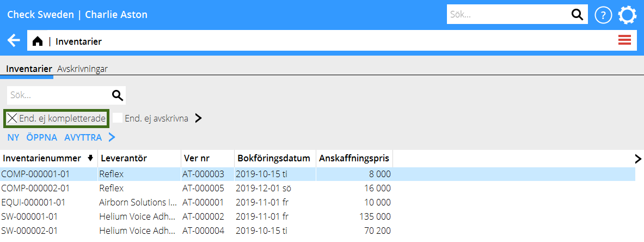The height and width of the screenshot is (242, 644).
Task: Click the list search magnifier icon
Action: 117,95
